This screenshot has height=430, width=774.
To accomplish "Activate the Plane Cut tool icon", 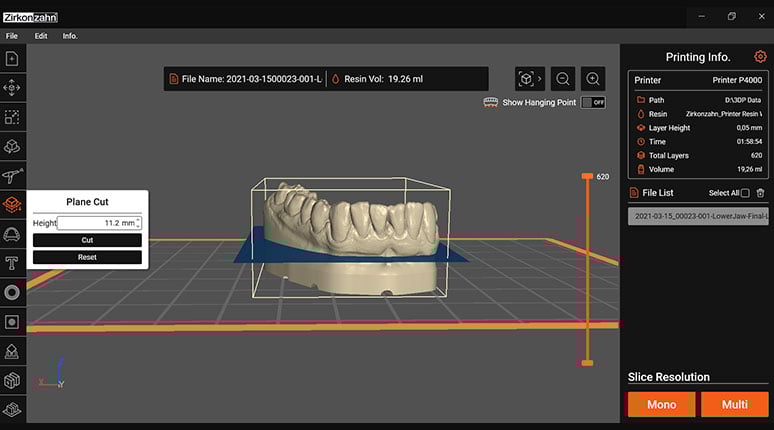I will (12, 205).
